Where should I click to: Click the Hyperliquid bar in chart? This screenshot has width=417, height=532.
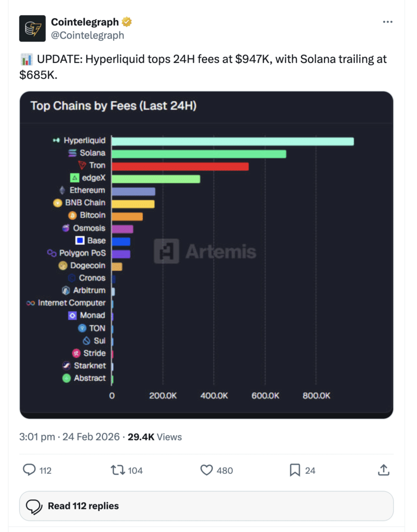pyautogui.click(x=233, y=141)
